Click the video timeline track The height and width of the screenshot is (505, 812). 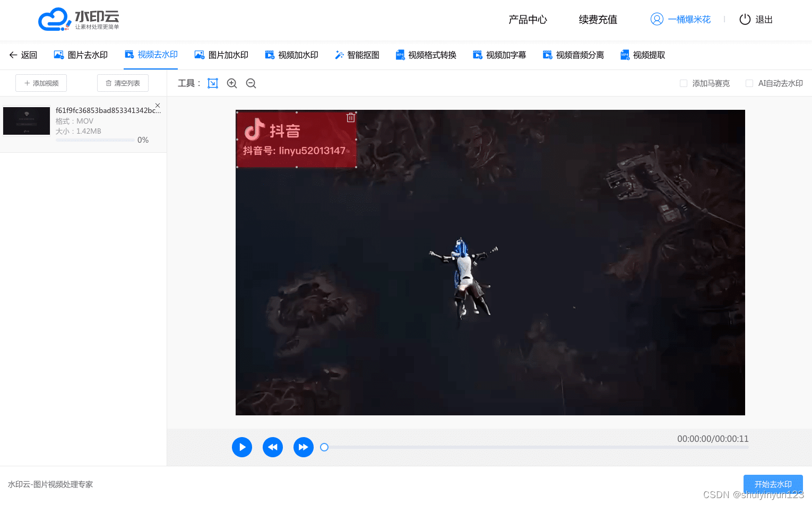[x=536, y=447]
